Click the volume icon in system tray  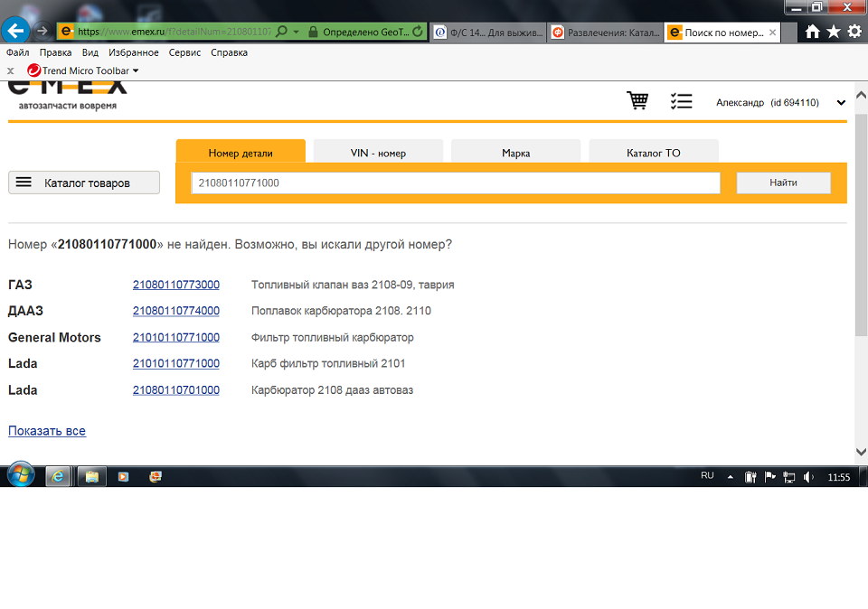tap(808, 477)
